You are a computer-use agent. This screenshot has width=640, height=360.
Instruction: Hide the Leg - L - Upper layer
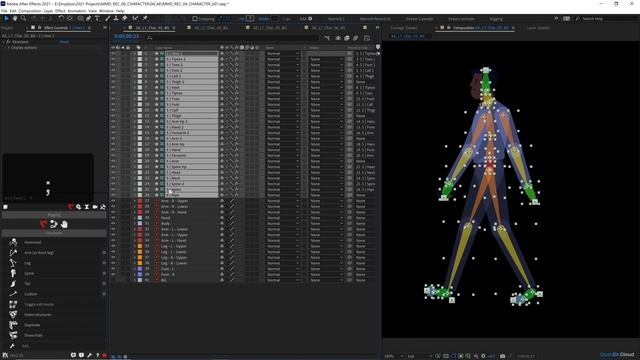[113, 246]
